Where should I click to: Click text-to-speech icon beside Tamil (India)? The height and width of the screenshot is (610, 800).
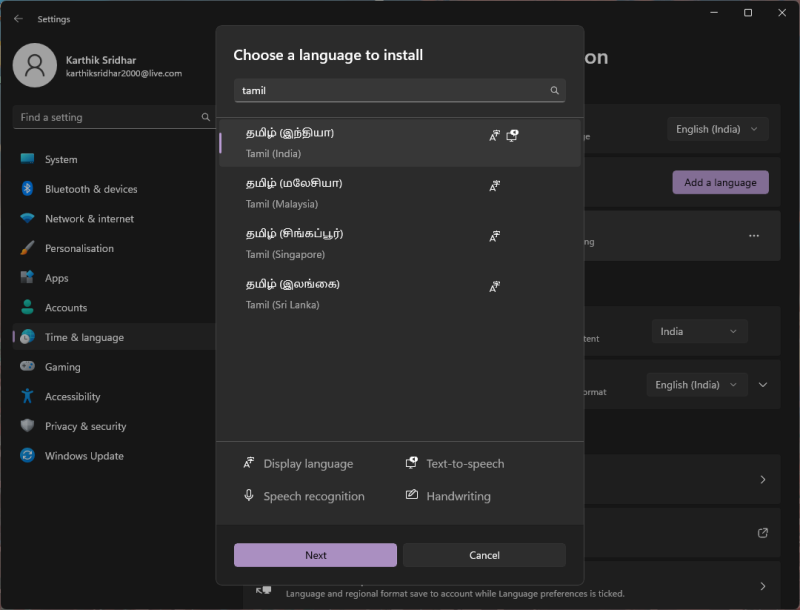[x=512, y=135]
